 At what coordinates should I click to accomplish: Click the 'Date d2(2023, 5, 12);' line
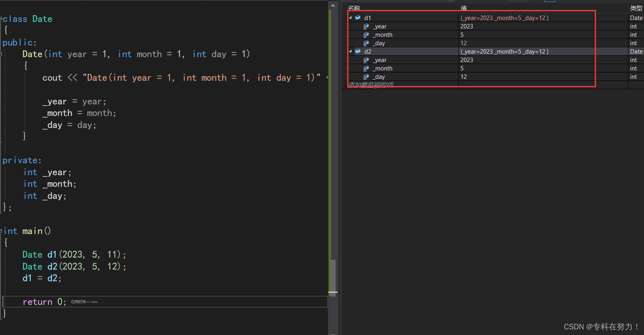(x=74, y=267)
